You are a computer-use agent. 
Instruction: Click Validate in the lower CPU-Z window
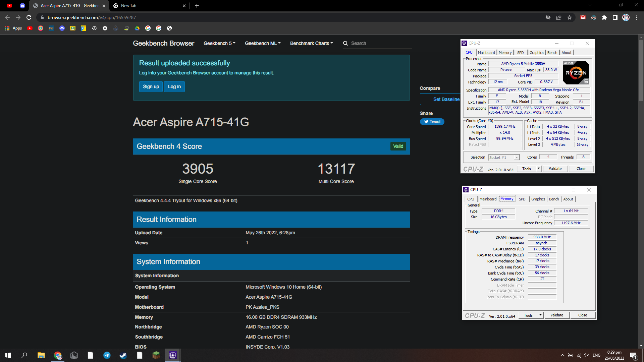557,315
